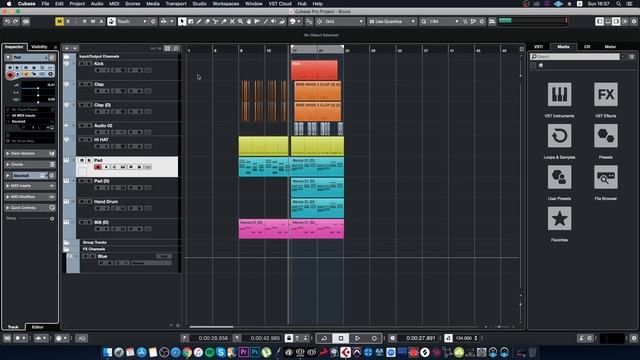Viewport: 640px width, 360px height.
Task: Expand Track Versions inspector section
Action: click(30, 153)
